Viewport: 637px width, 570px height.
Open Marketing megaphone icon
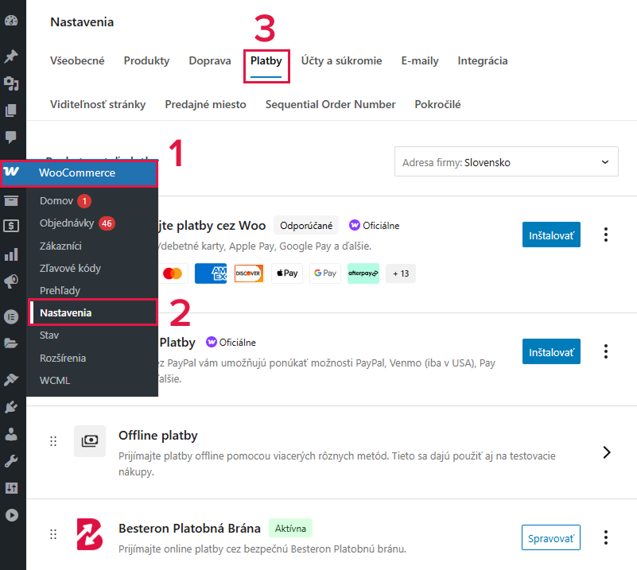click(x=11, y=281)
